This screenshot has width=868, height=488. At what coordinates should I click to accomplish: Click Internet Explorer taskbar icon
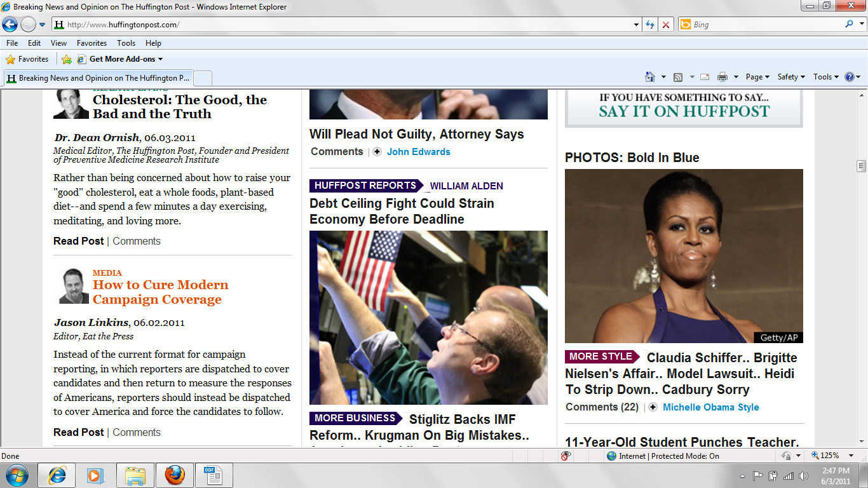(x=57, y=475)
